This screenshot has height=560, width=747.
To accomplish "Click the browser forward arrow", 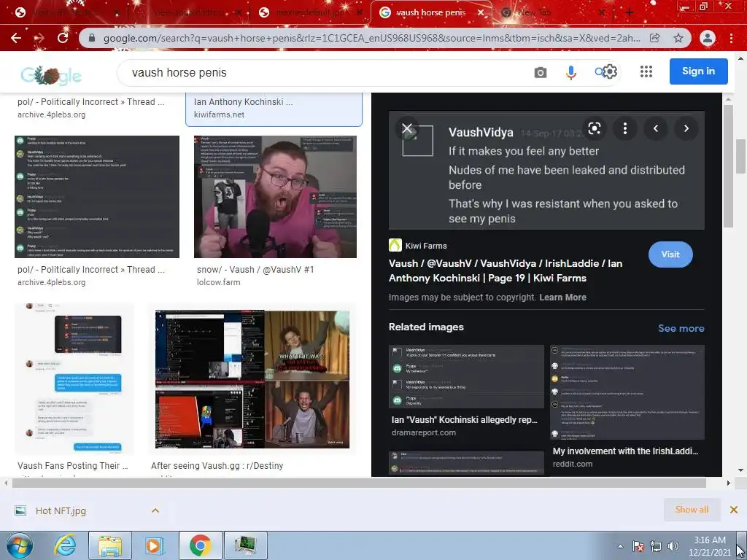I will 39,38.
